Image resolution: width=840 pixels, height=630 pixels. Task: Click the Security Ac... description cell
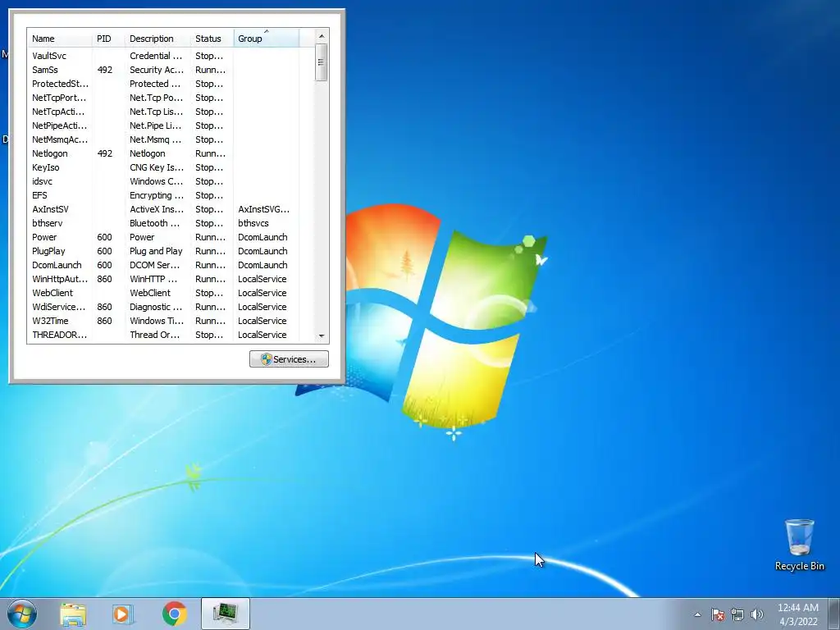point(157,70)
